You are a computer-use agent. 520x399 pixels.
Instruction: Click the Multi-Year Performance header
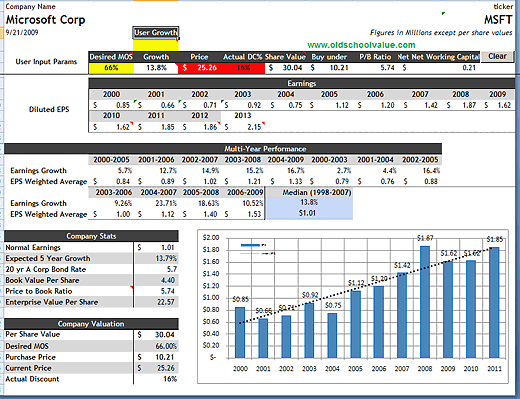(x=223, y=149)
